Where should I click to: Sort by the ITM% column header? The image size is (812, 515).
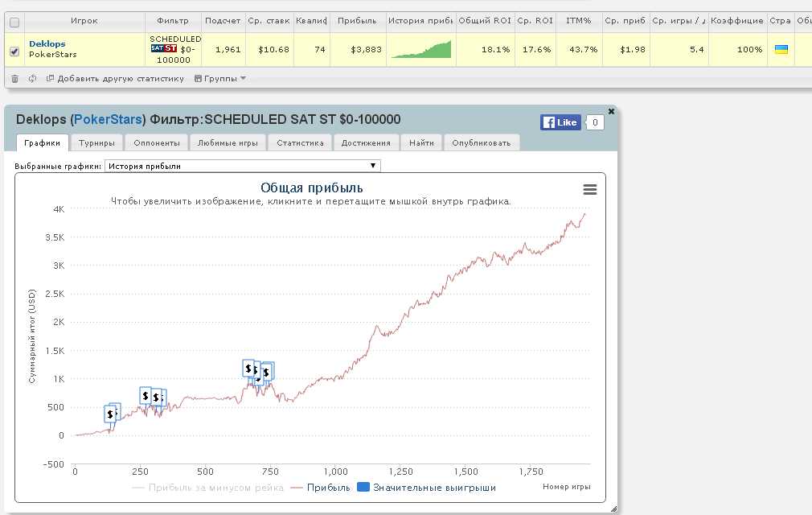coord(578,21)
